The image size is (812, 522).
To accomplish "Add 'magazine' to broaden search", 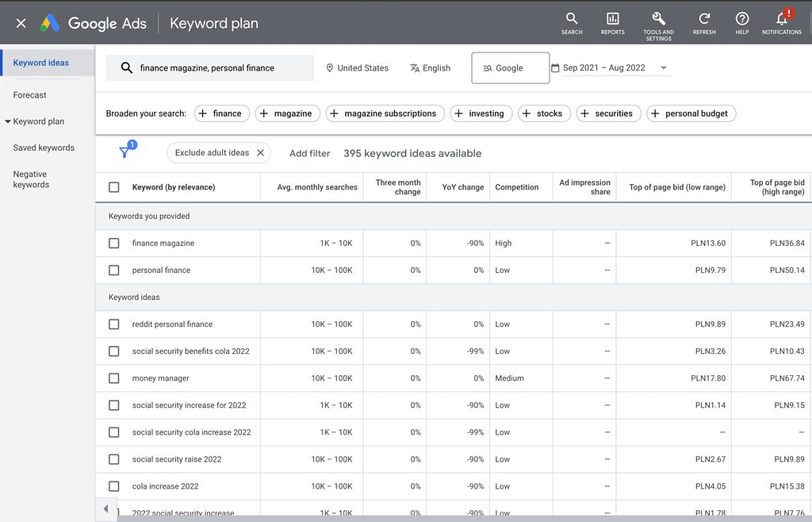I will 287,113.
